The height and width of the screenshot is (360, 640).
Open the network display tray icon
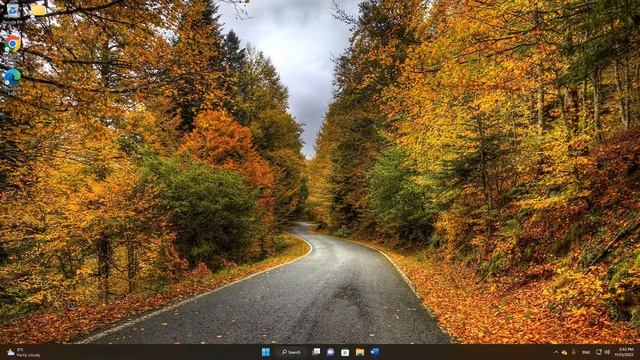(x=599, y=352)
